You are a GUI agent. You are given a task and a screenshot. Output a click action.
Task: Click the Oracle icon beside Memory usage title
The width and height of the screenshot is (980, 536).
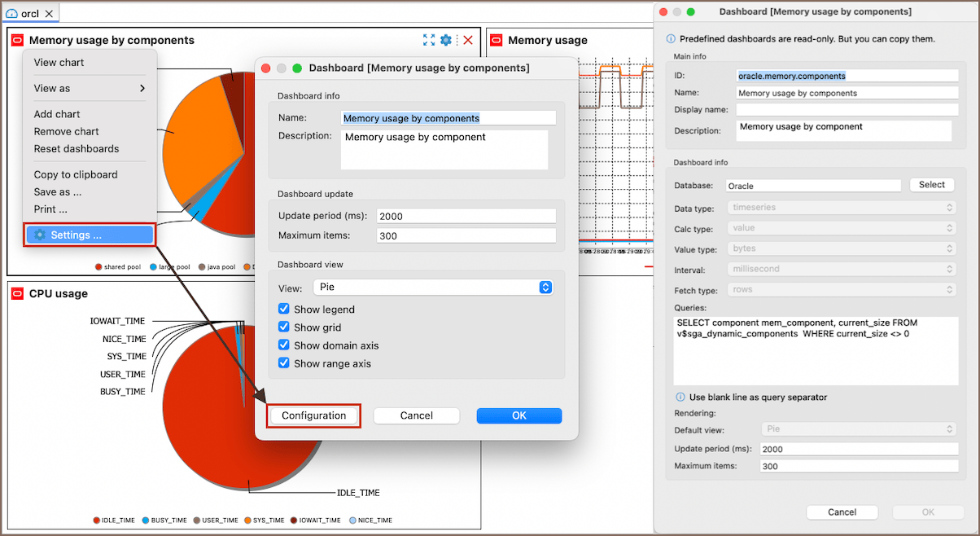(x=496, y=40)
